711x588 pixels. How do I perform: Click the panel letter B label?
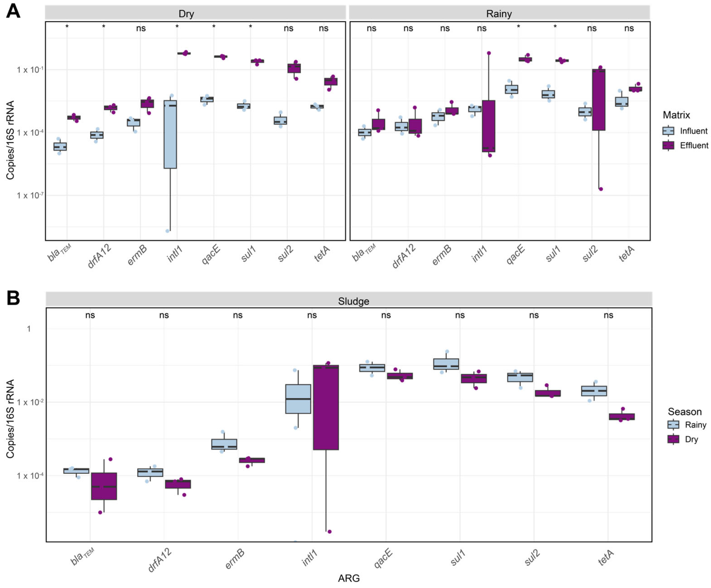13,298
